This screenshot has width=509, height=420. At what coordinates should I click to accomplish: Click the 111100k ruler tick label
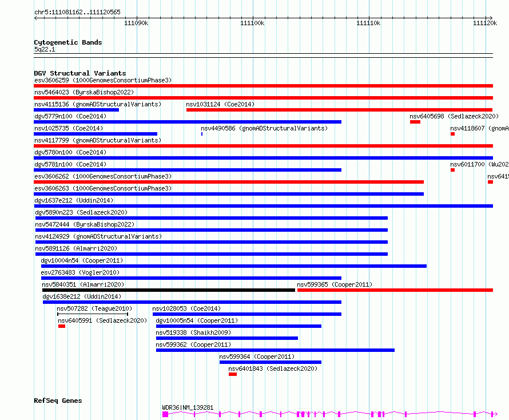252,23
